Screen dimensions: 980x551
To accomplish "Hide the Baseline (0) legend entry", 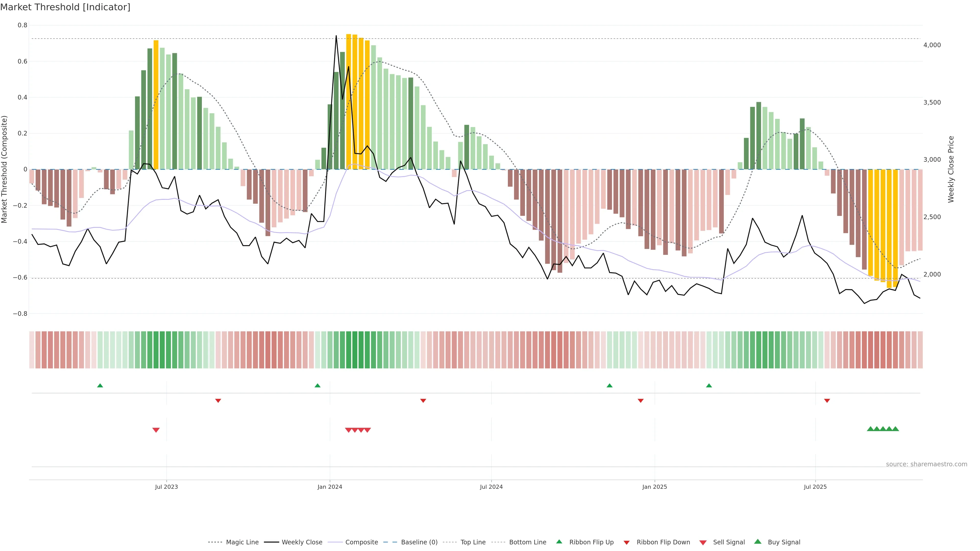I will click(419, 542).
